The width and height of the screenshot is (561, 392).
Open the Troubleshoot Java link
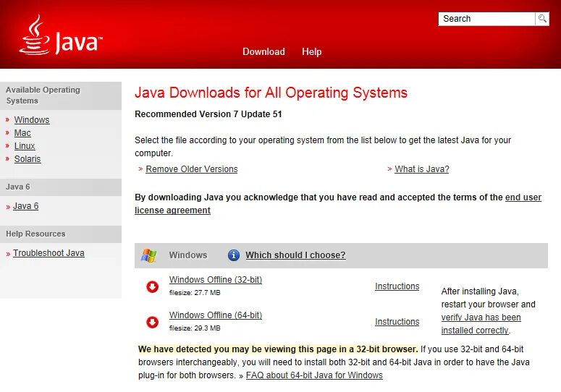coord(48,253)
